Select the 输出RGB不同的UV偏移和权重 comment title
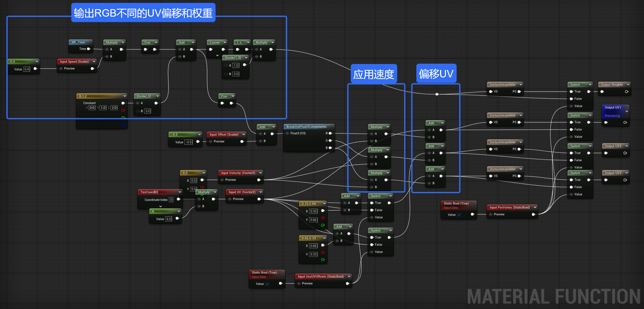The height and width of the screenshot is (309, 644). [143, 13]
